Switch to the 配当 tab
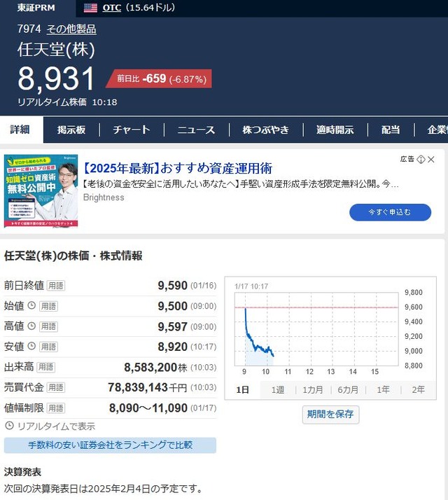 point(391,130)
